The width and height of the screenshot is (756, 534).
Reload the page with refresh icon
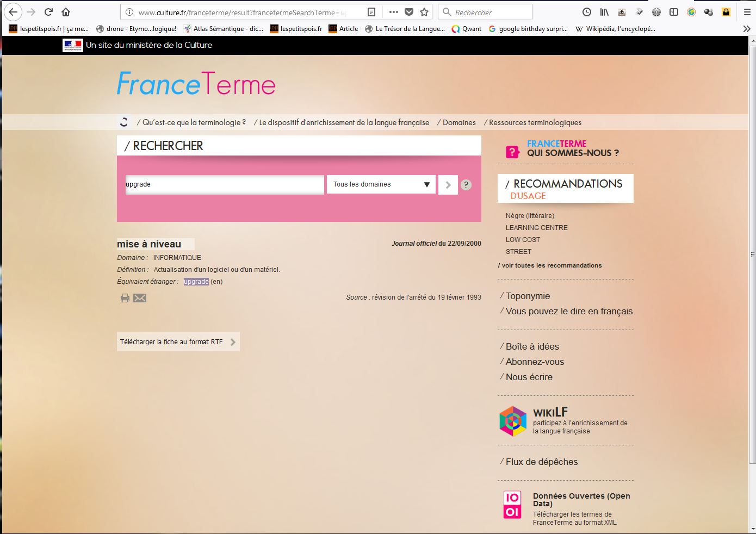(x=48, y=12)
